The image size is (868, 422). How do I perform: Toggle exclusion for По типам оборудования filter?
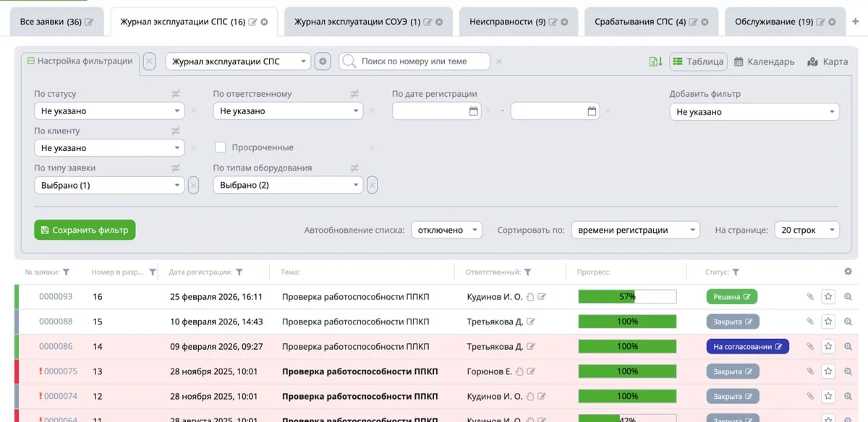tap(354, 168)
